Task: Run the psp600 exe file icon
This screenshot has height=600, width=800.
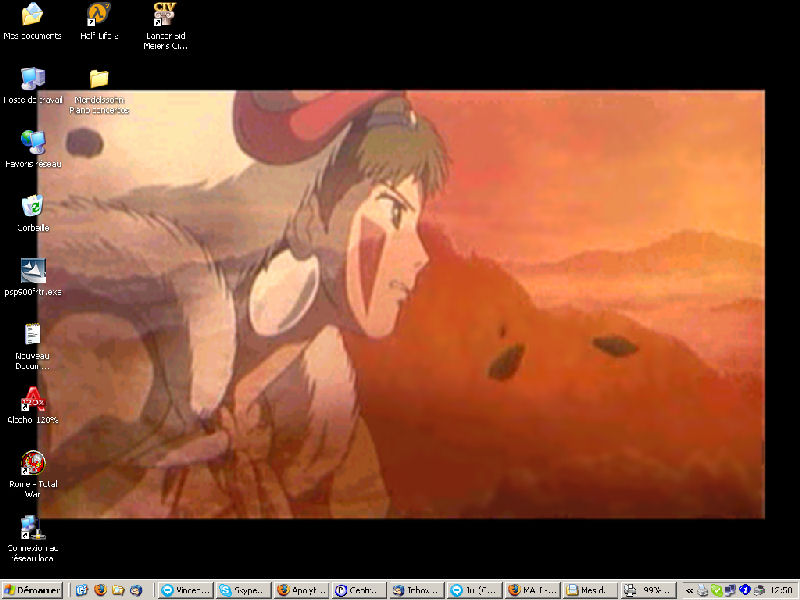Action: [x=32, y=271]
